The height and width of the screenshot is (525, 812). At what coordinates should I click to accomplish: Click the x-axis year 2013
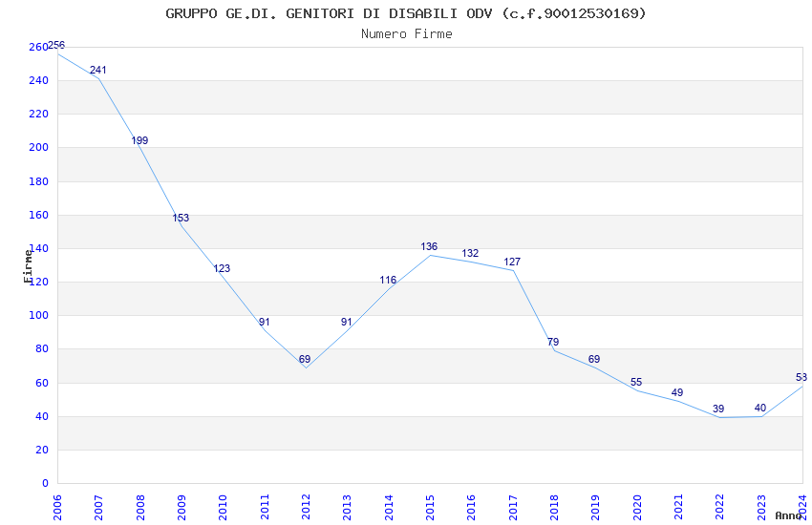click(347, 508)
